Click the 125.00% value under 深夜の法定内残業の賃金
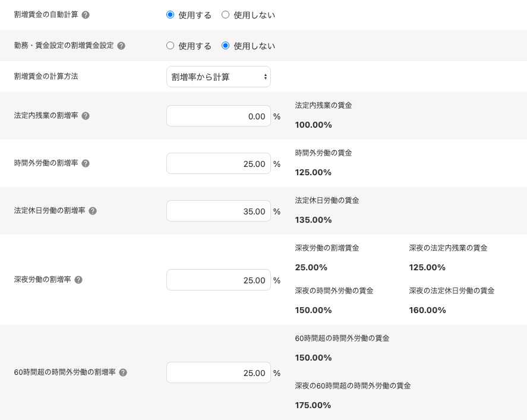Image resolution: width=527 pixels, height=420 pixels. tap(427, 267)
